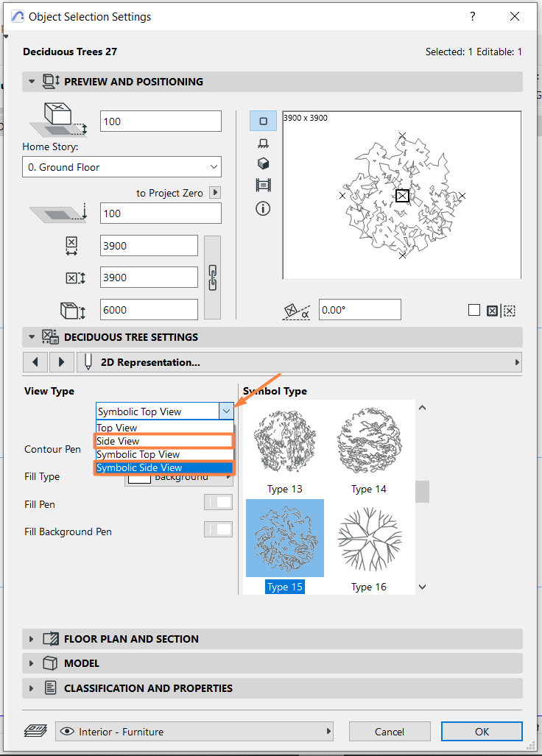Select the 2D symbol preview icon

point(264,121)
